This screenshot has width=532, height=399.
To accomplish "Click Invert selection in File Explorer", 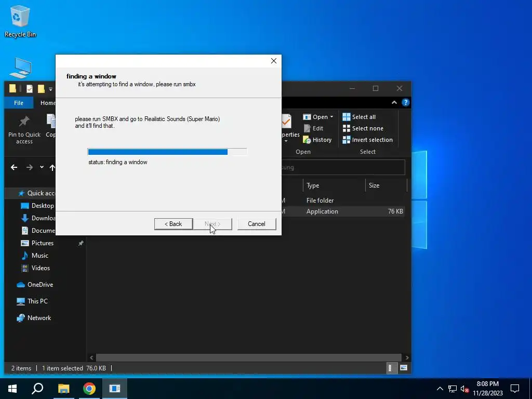I will point(368,140).
